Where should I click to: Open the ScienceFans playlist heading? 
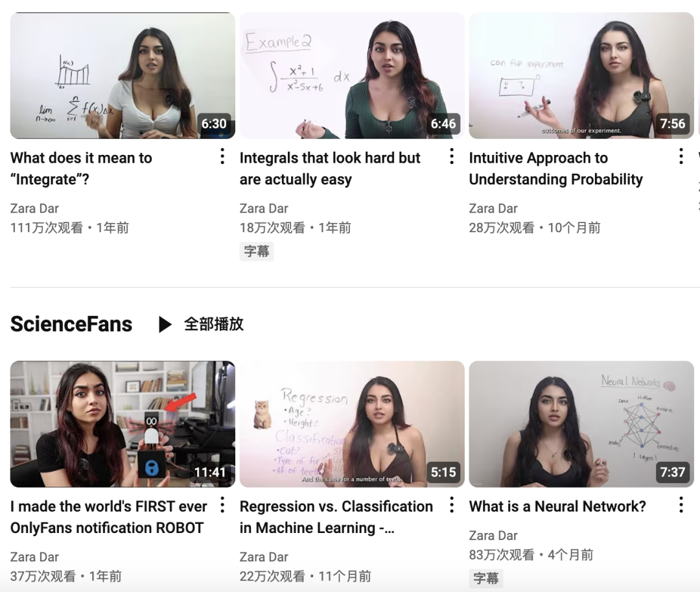(x=71, y=324)
